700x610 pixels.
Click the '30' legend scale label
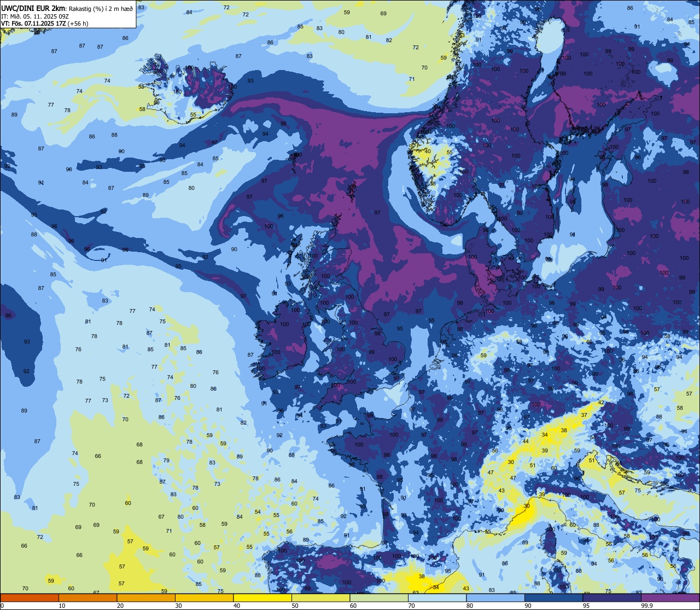click(179, 606)
